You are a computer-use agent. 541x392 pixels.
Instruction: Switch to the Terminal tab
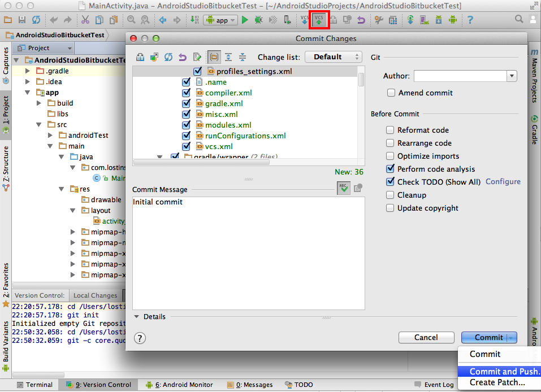[34, 385]
